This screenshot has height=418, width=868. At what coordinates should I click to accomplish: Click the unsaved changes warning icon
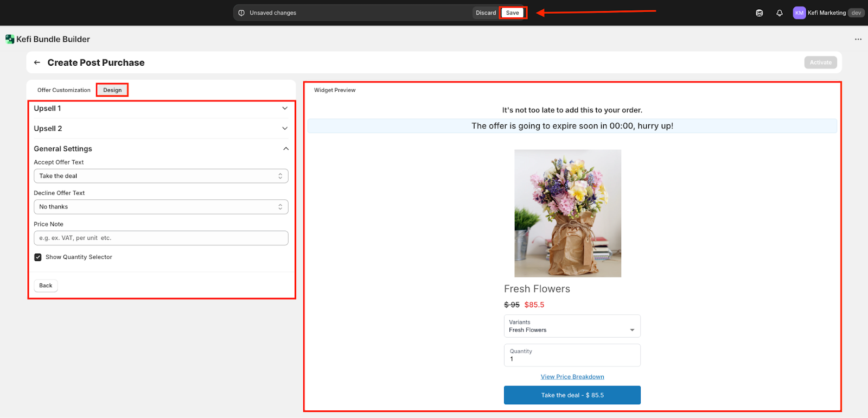click(241, 13)
